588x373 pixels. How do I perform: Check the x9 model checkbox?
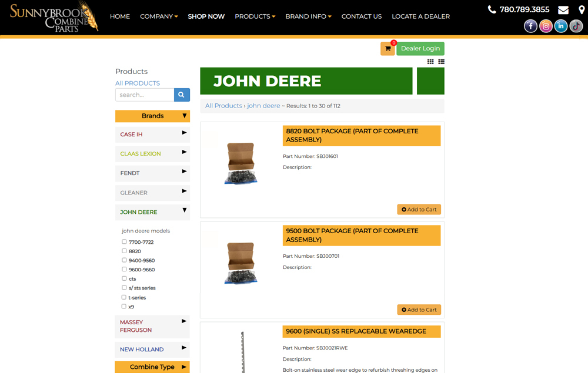click(123, 307)
